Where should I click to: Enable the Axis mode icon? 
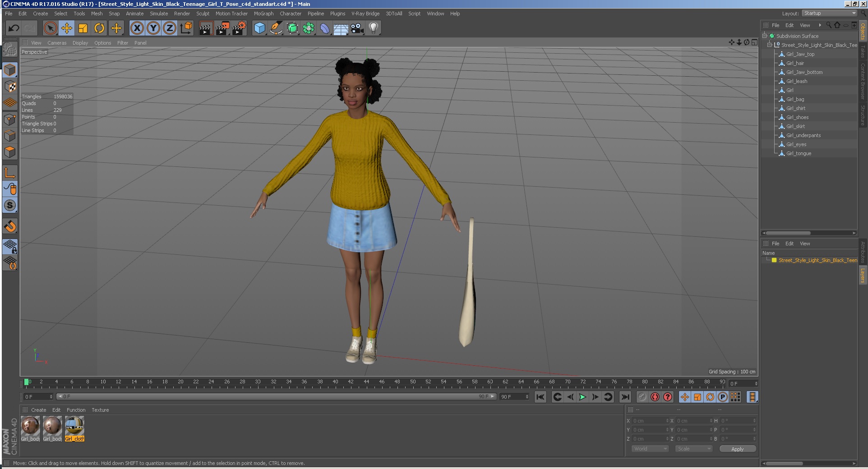click(10, 173)
